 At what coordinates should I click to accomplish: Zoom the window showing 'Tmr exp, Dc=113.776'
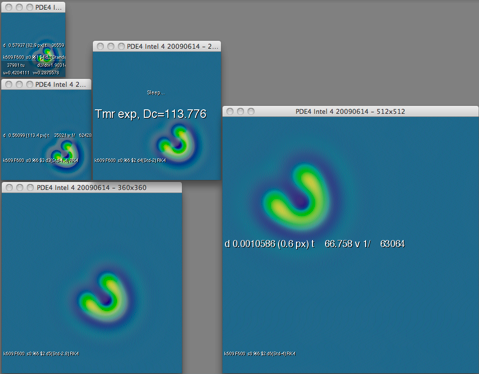pyautogui.click(x=121, y=46)
